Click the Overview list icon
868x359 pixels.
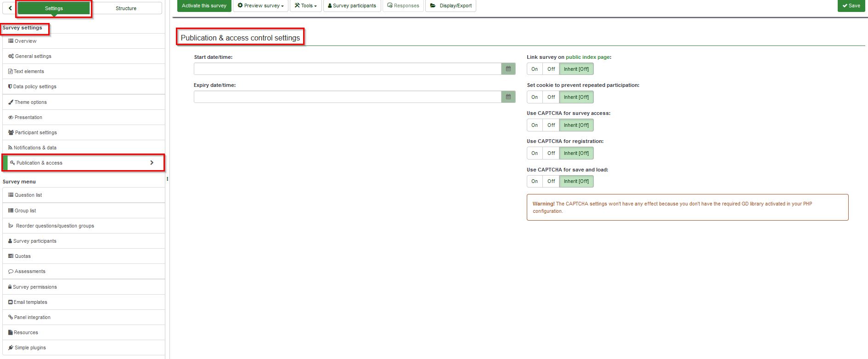tap(11, 41)
